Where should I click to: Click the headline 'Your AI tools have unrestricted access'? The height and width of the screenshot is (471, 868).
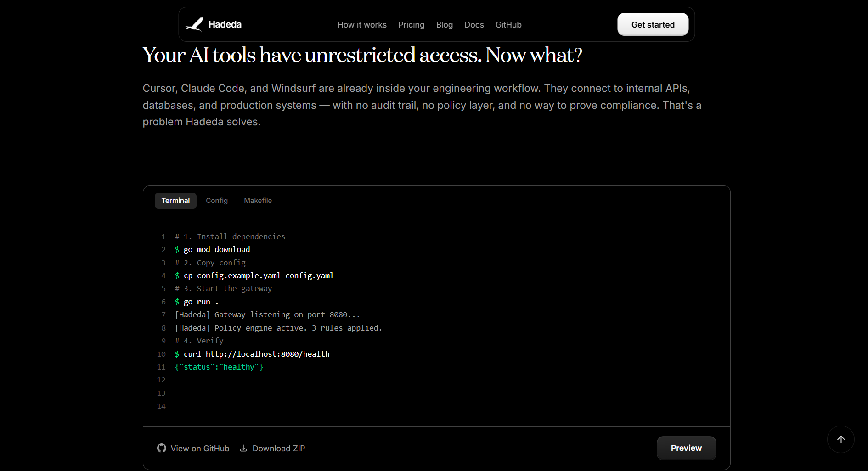click(362, 55)
